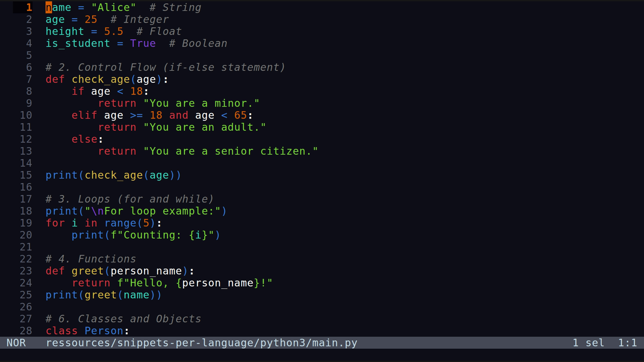Click the file path main.py in status bar

point(201,343)
